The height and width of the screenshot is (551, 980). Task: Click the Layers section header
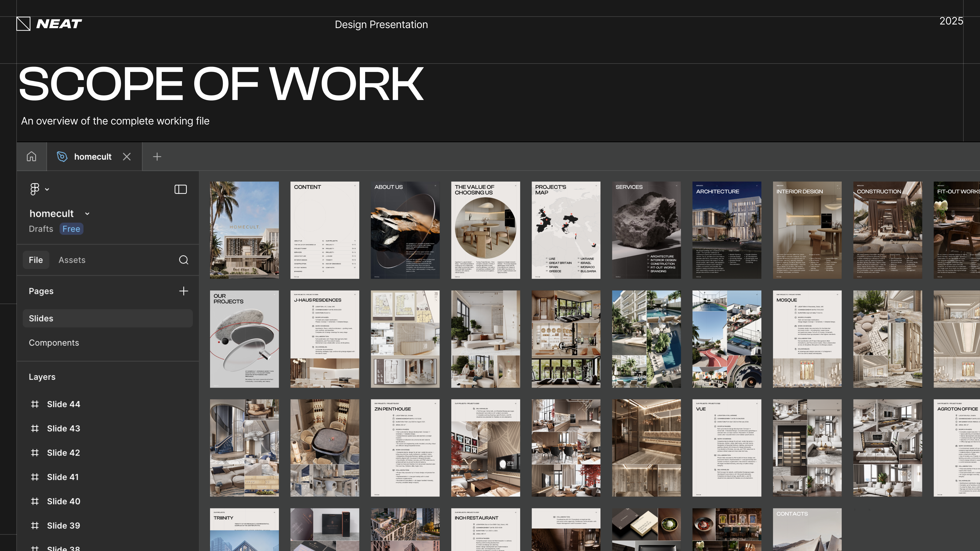tap(42, 377)
